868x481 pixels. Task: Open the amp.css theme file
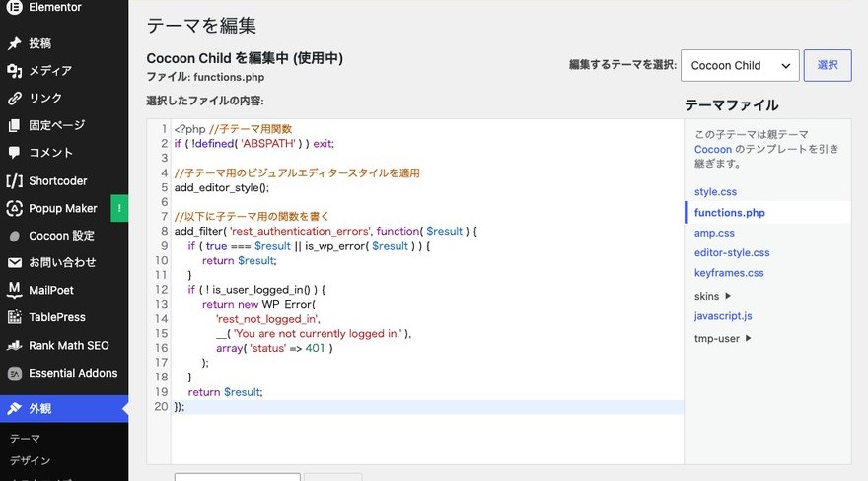(714, 233)
